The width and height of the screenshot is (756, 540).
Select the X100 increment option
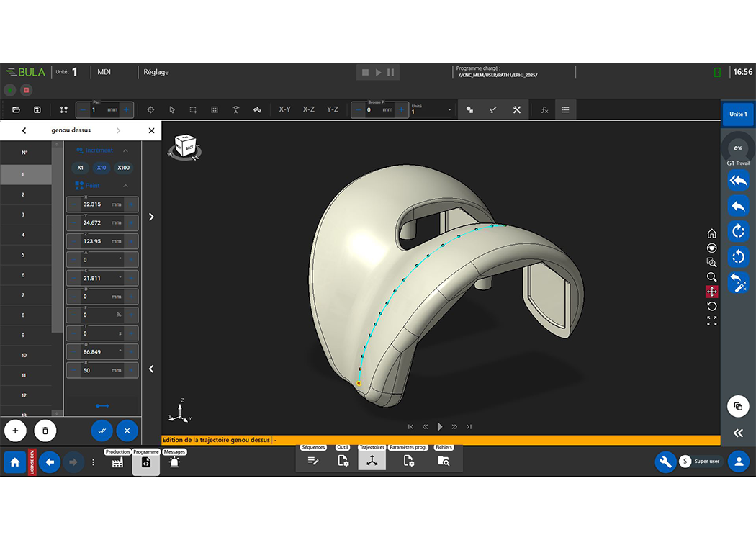pyautogui.click(x=124, y=168)
